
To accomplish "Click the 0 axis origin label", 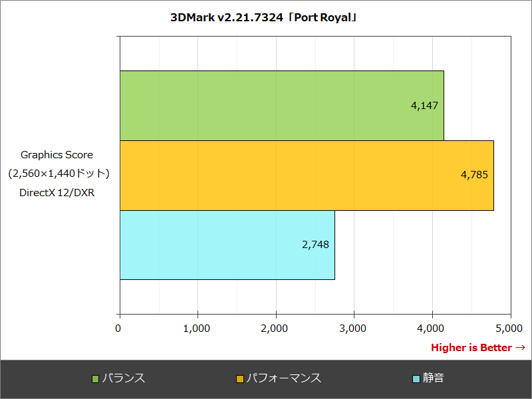I will (118, 329).
